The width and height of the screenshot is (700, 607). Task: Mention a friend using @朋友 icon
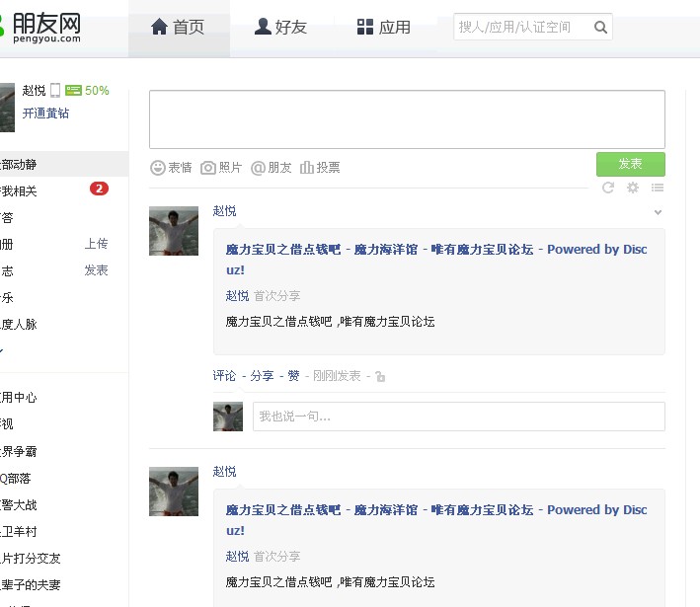tap(272, 168)
